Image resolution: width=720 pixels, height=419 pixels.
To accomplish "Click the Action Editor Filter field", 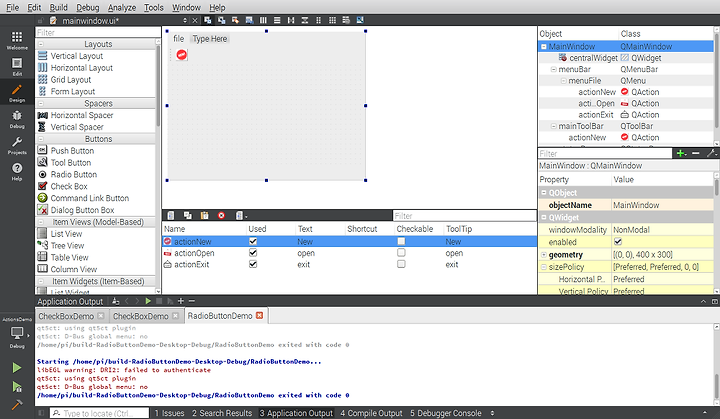I will [x=464, y=215].
